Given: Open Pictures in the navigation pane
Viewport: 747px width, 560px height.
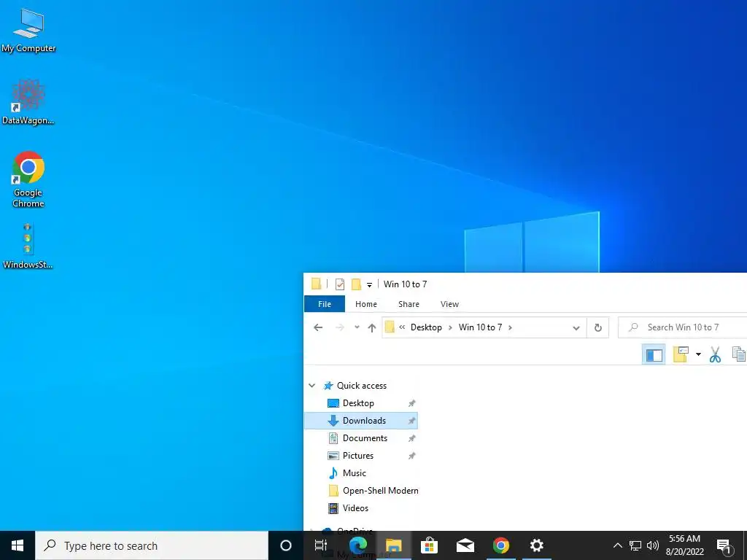Looking at the screenshot, I should [x=357, y=456].
